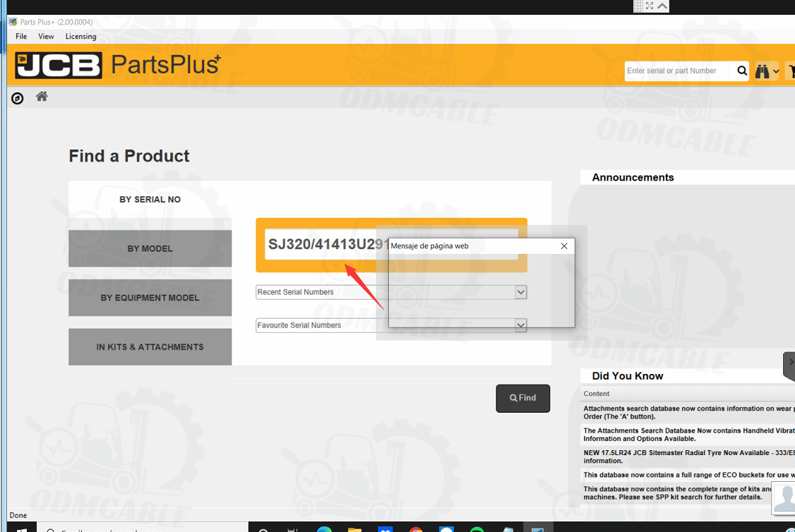
Task: Switch to the BY MODEL tab
Action: 150,248
